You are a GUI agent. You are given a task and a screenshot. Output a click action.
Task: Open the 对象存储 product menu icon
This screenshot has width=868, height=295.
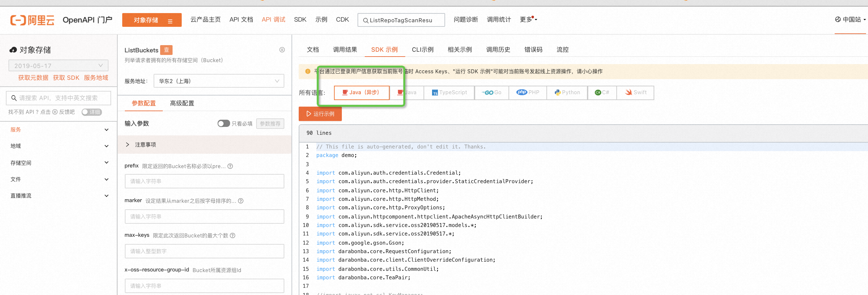click(170, 21)
